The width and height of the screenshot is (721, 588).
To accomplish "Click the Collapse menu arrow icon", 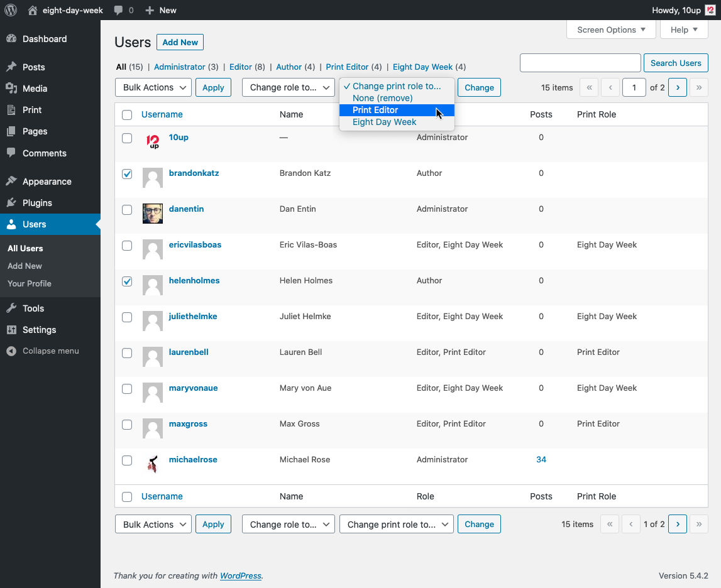I will pos(11,351).
